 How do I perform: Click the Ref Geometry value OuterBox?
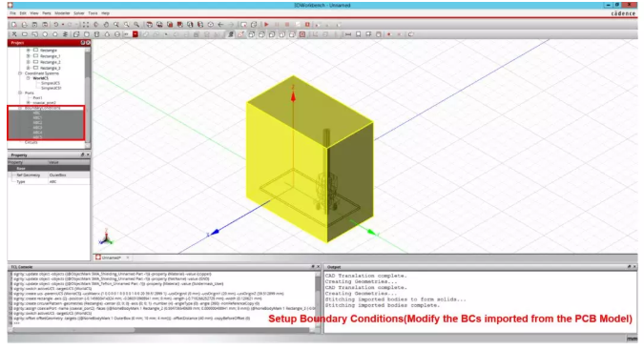(x=58, y=175)
